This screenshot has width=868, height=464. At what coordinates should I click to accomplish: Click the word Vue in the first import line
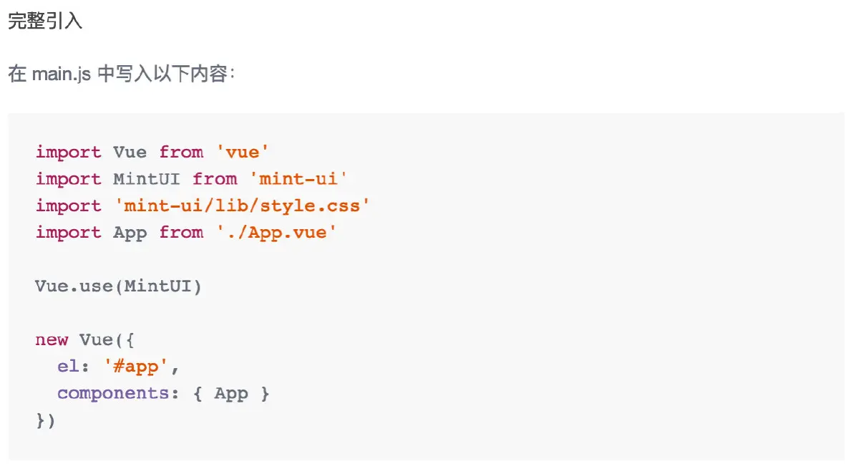click(130, 152)
